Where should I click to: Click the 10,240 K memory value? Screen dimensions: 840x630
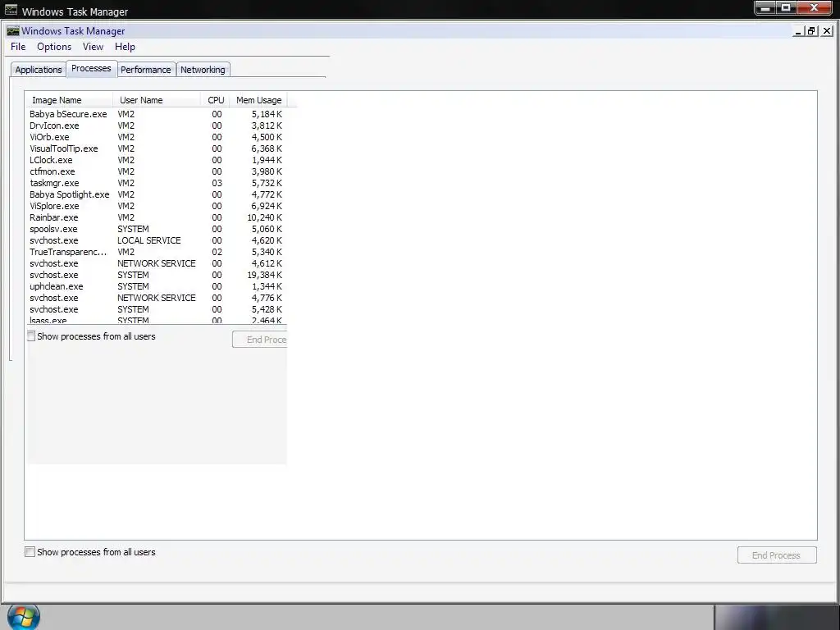click(x=264, y=217)
